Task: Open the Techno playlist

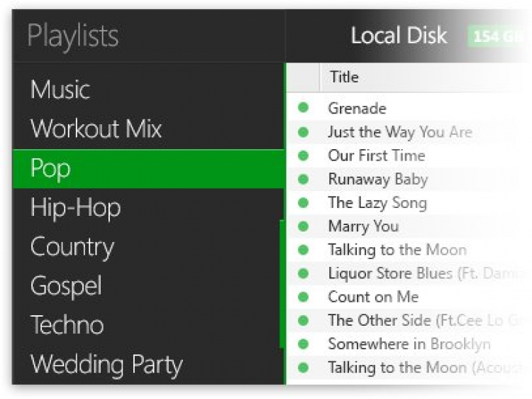Action: click(67, 325)
